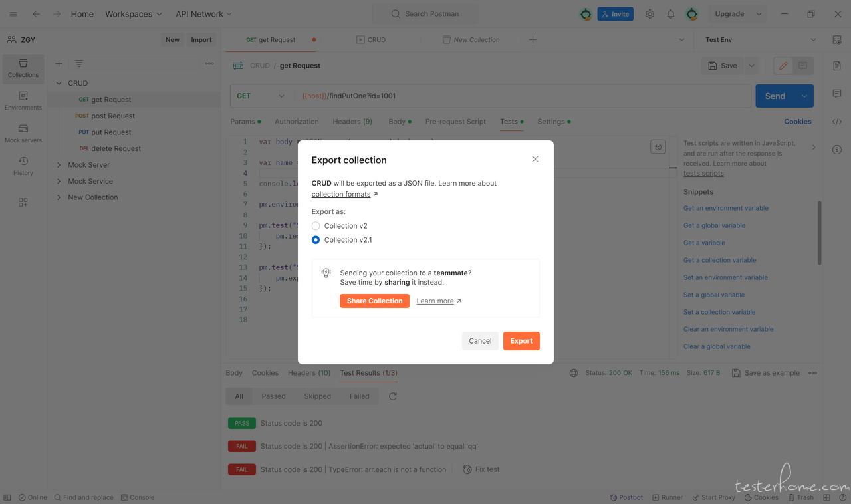
Task: Switch to edit mode pencil icon
Action: [x=783, y=66]
